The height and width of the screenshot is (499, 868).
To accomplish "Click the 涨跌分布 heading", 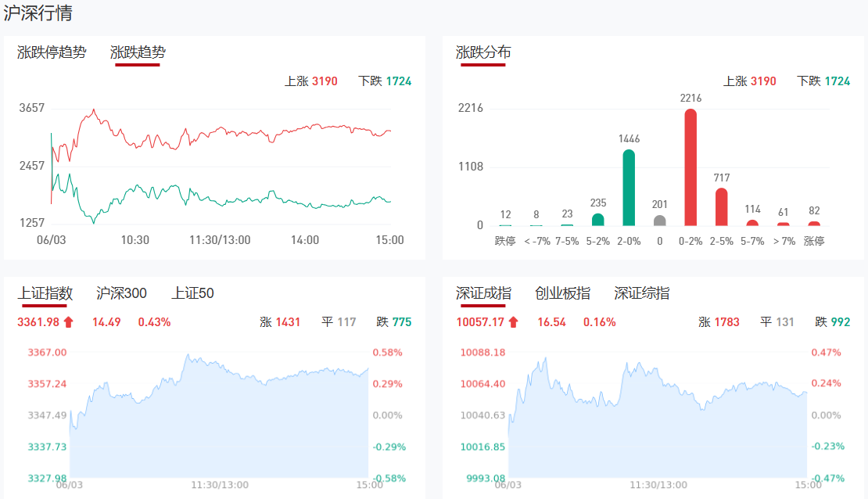I will 483,53.
